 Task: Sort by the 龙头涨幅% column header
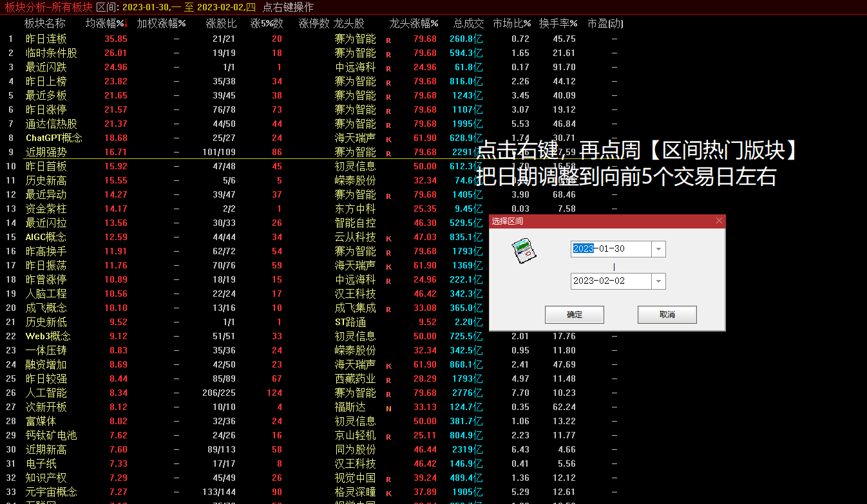point(414,24)
